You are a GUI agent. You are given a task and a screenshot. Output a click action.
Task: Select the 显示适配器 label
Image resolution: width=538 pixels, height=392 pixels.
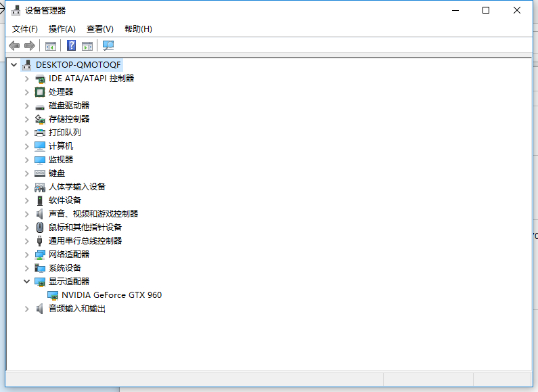[x=69, y=282]
